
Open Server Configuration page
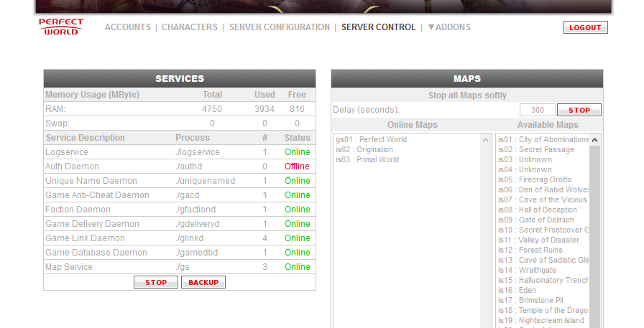click(x=279, y=27)
